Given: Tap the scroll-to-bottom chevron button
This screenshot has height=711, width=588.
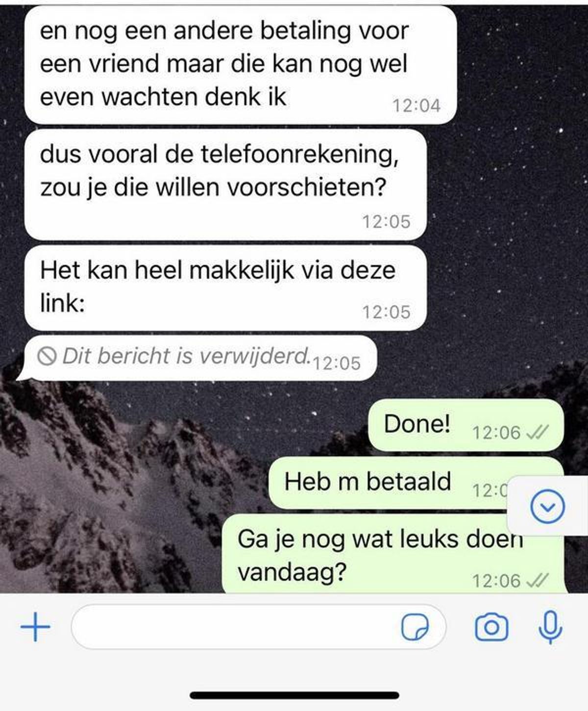Looking at the screenshot, I should tap(548, 506).
